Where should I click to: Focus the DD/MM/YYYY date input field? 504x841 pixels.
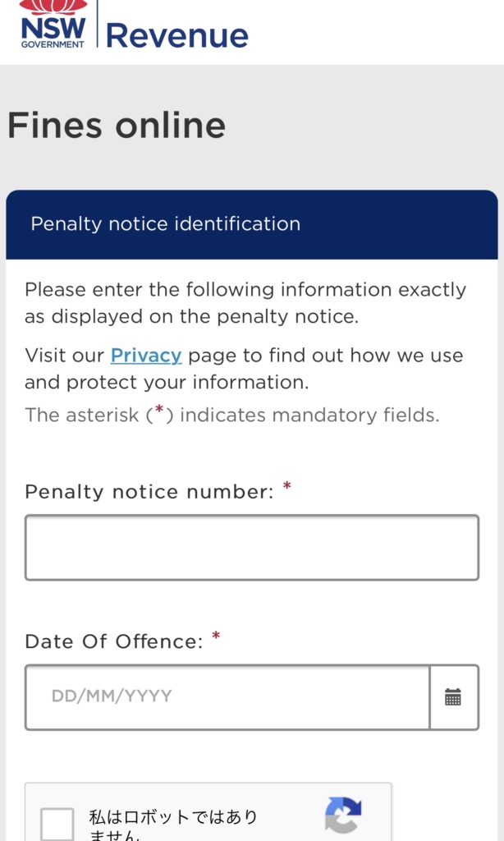click(227, 697)
